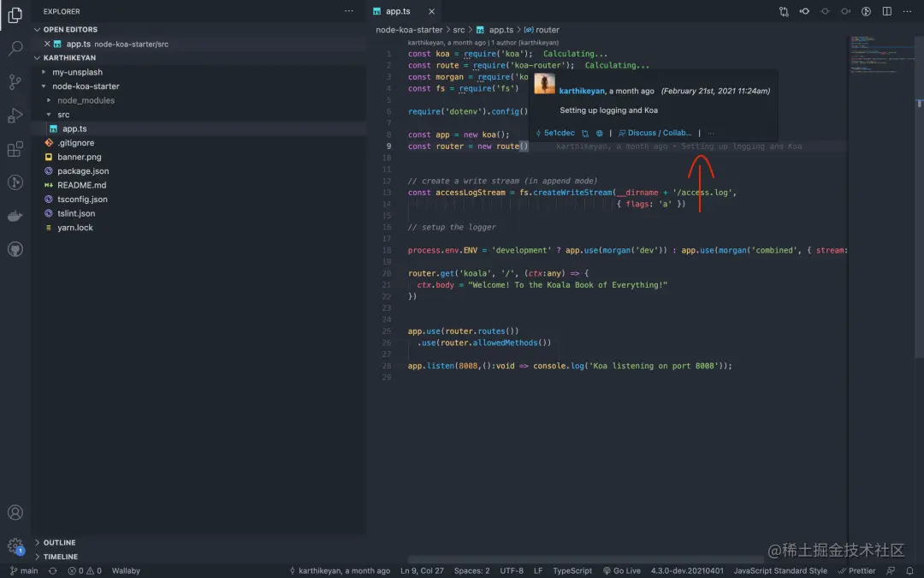Click the horizontal editor scrollbar

click(586, 559)
